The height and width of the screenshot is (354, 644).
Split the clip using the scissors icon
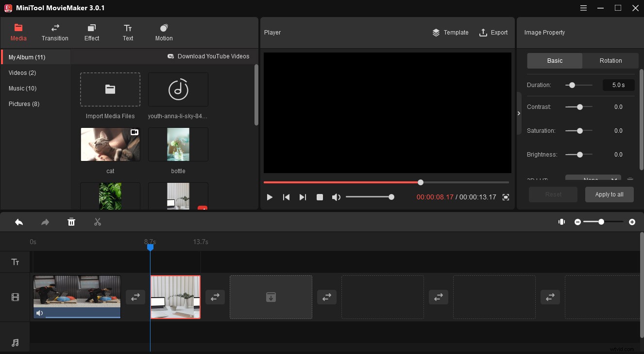coord(97,222)
